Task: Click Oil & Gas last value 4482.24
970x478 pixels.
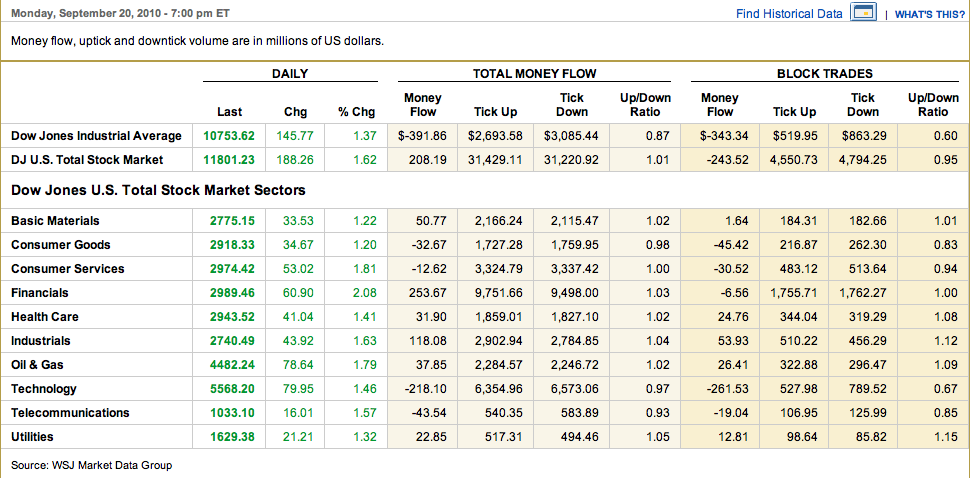Action: tap(232, 365)
